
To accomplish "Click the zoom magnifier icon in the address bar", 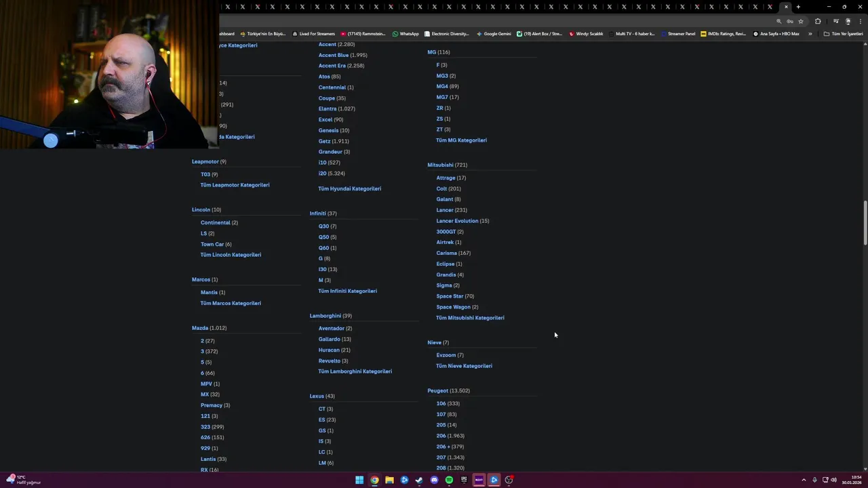I will click(778, 21).
